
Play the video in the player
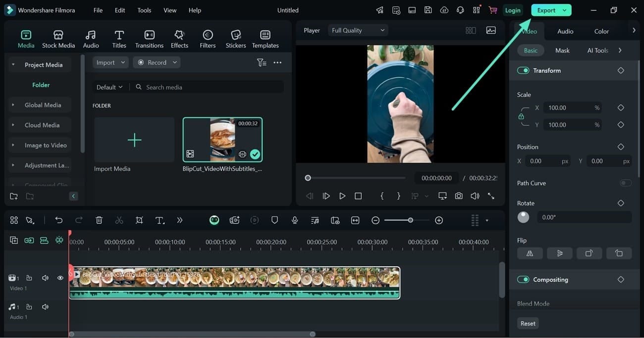(x=342, y=196)
